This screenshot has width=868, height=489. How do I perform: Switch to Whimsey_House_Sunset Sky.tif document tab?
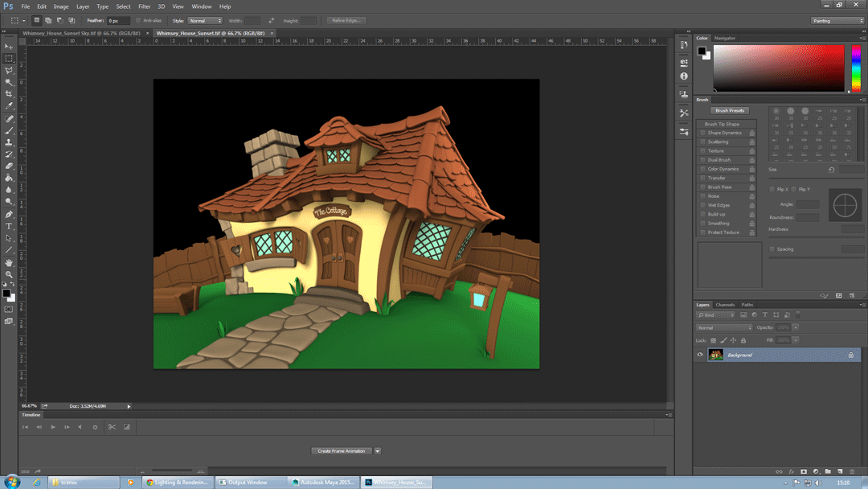pos(81,33)
